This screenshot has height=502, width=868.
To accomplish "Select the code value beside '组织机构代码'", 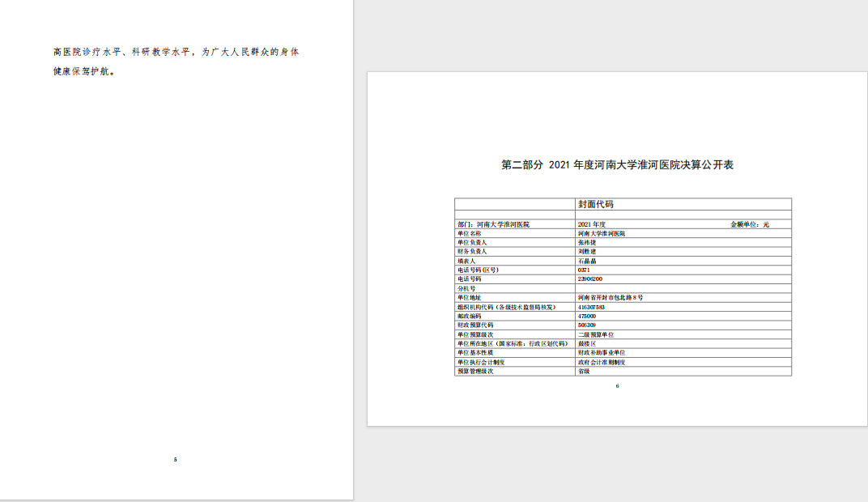I will tap(591, 307).
